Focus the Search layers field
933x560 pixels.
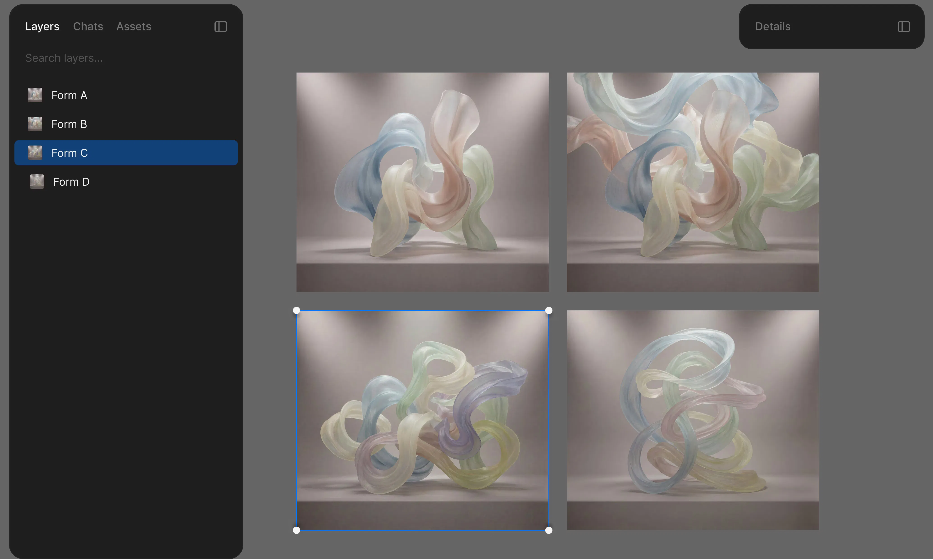click(126, 58)
